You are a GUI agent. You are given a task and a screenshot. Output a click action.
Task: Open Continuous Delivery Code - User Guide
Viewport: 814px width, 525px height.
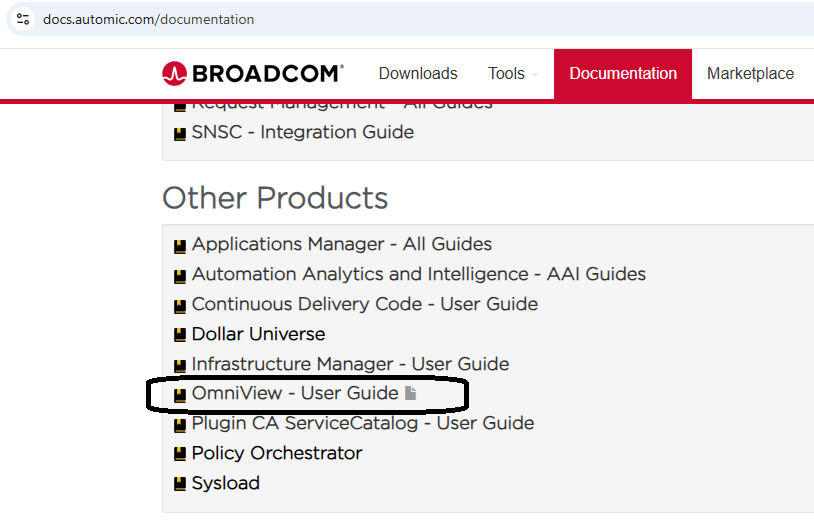click(x=364, y=304)
